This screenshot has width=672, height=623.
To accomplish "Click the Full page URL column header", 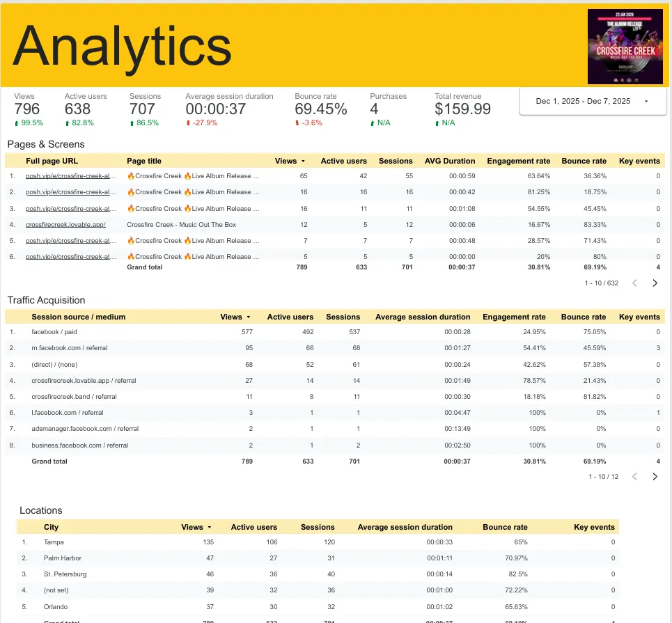I will pos(52,161).
